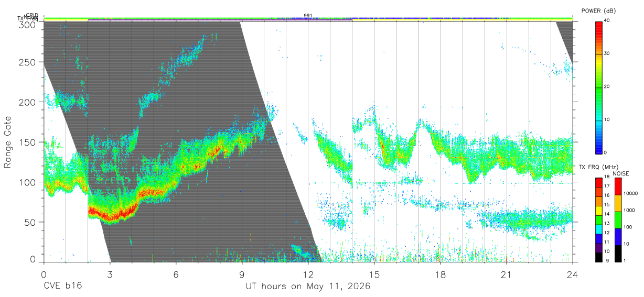Click the cyan swatch in the TX FRQ legend
The height and width of the screenshot is (297, 644).
coord(598,228)
